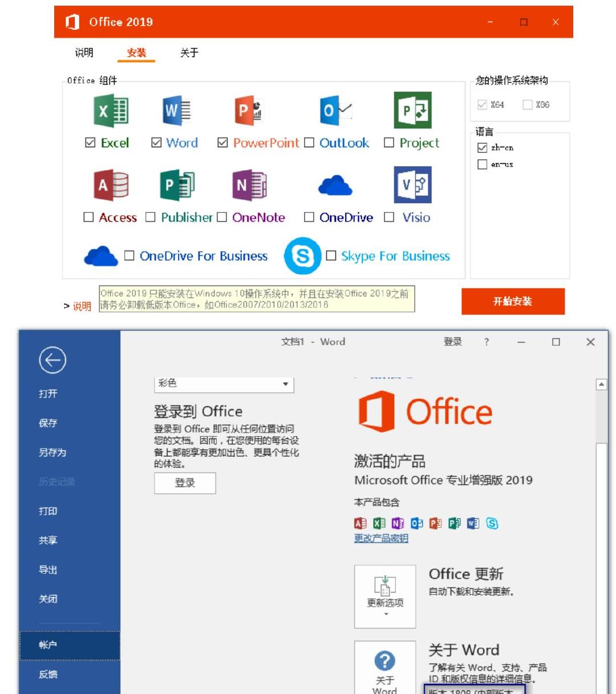Screen dimensions: 616x694
Task: Click the OneNote component icon in installer
Action: coord(250,185)
